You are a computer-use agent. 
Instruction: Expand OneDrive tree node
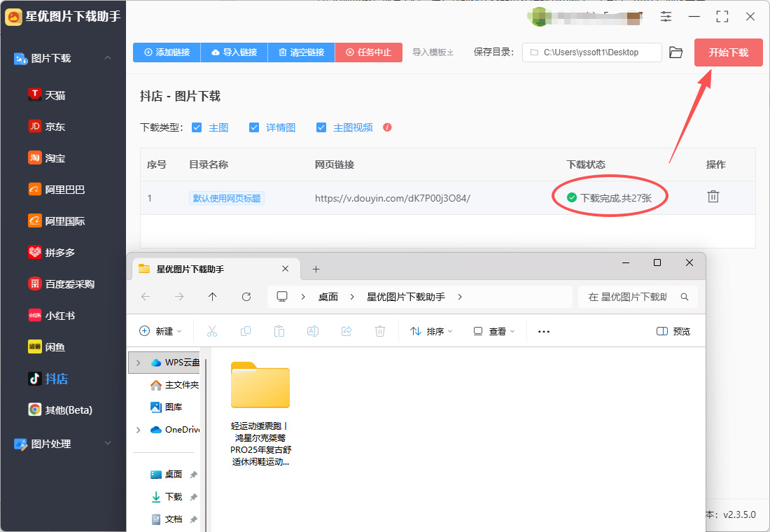point(139,430)
